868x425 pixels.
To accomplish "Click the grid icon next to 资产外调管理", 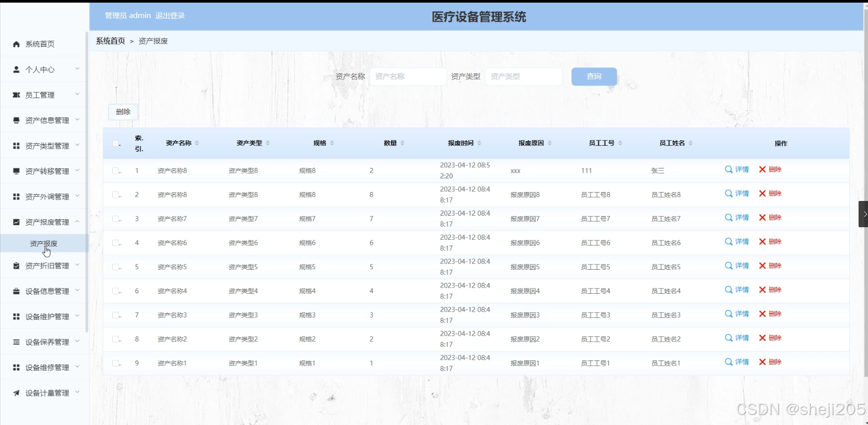I will (x=16, y=197).
